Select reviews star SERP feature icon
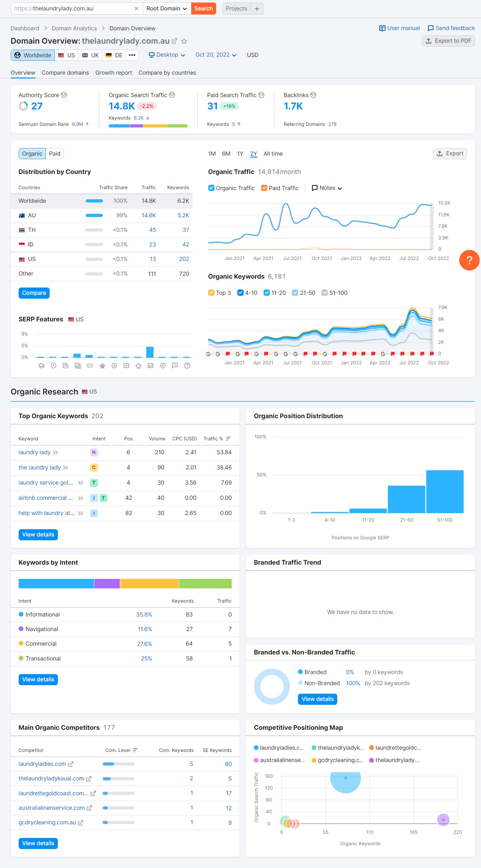Viewport: 481px width, 868px height. click(x=102, y=366)
